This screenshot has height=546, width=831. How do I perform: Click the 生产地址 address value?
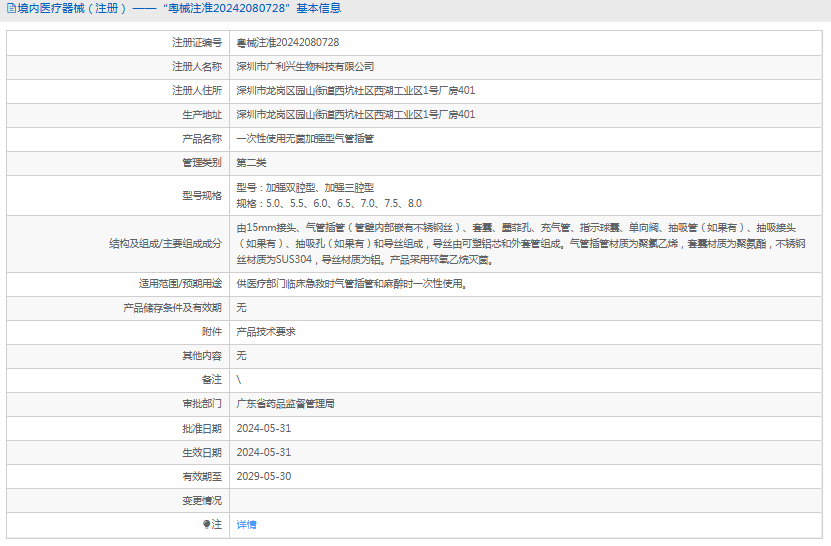click(356, 115)
